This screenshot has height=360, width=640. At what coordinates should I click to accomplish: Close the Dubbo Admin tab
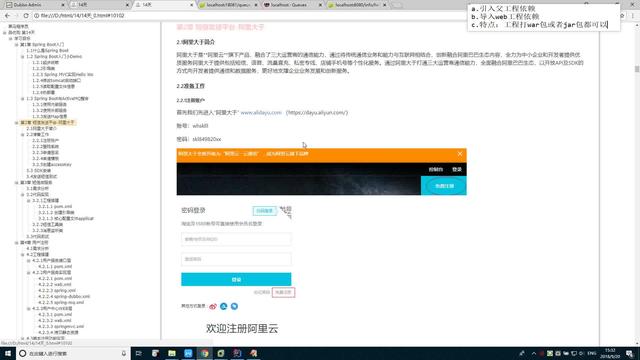click(x=63, y=5)
